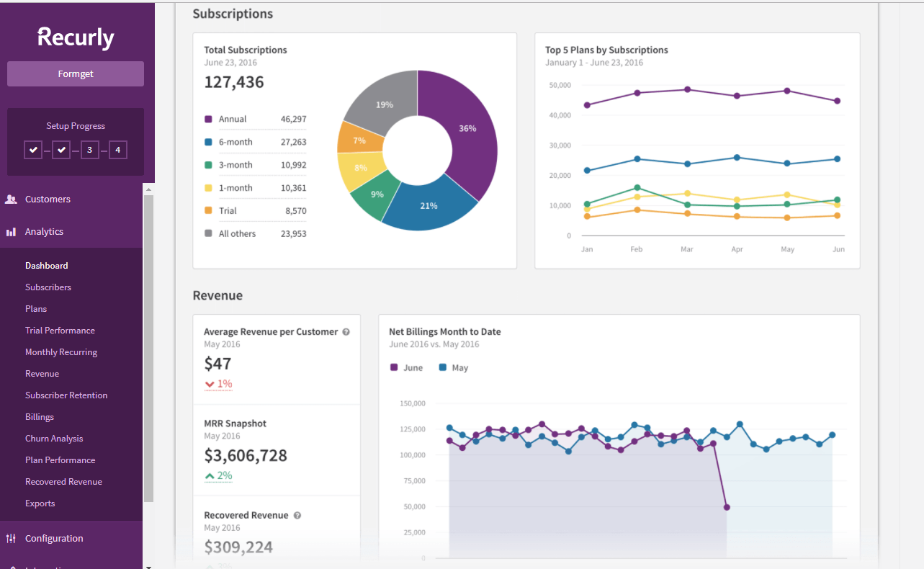Click the Customers people icon
Screen dimensions: 924x569
coord(11,200)
